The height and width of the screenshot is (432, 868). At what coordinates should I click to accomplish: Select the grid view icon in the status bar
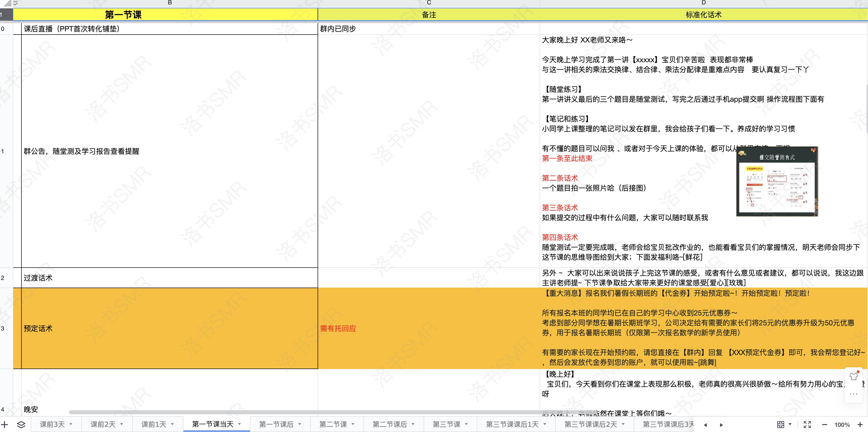tap(781, 424)
